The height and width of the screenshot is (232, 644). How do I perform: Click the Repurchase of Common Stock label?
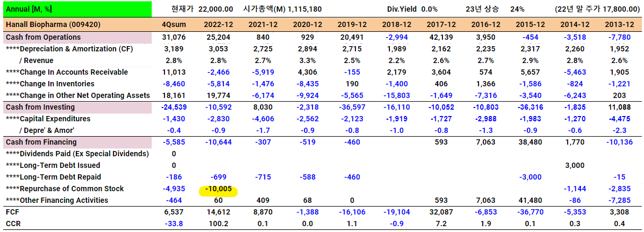pos(65,189)
